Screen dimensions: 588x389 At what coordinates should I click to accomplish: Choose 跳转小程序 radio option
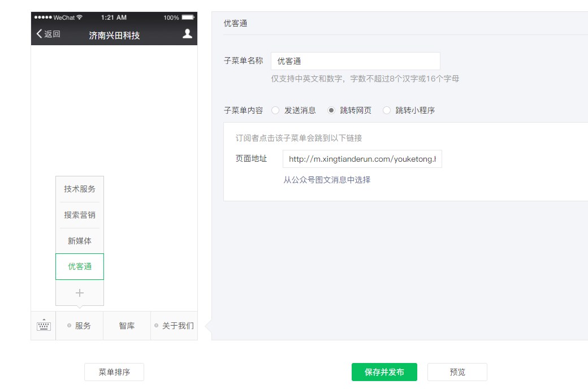pyautogui.click(x=387, y=111)
